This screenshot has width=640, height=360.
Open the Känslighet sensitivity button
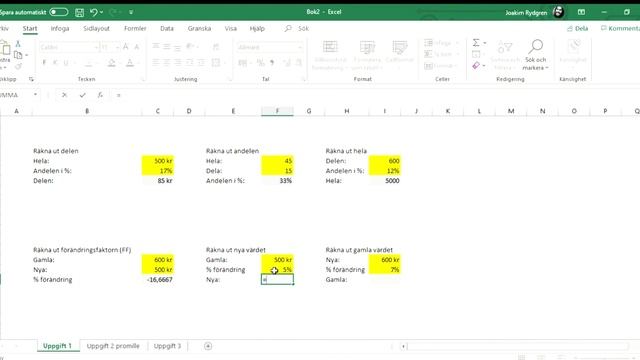point(573,55)
